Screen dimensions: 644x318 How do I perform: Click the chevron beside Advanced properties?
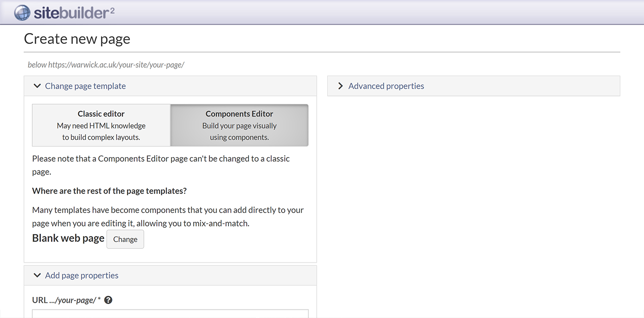340,86
